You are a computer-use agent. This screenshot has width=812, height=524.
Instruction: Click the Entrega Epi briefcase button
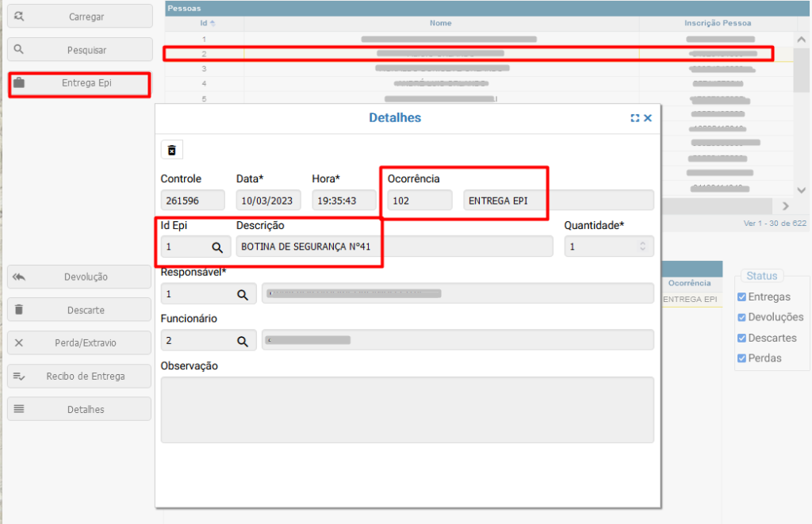point(79,83)
